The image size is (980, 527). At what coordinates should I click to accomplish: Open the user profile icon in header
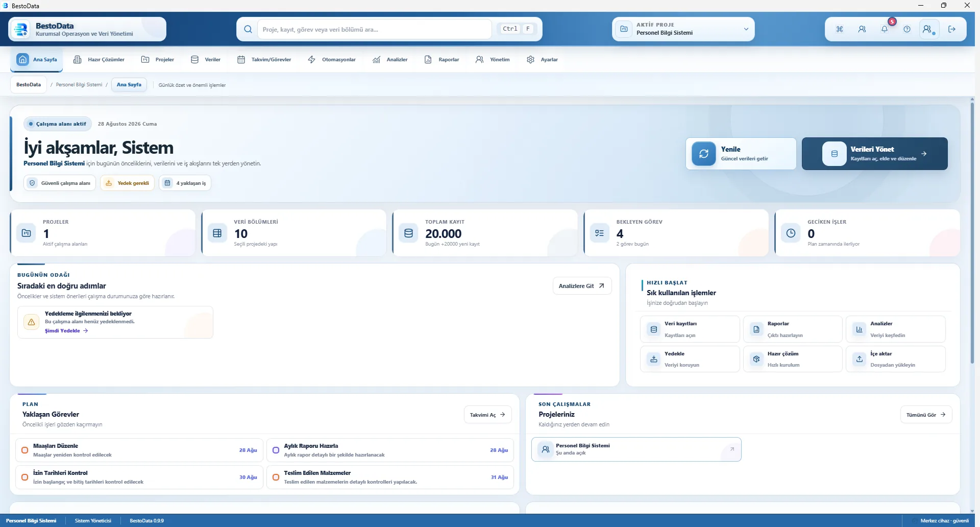(862, 29)
